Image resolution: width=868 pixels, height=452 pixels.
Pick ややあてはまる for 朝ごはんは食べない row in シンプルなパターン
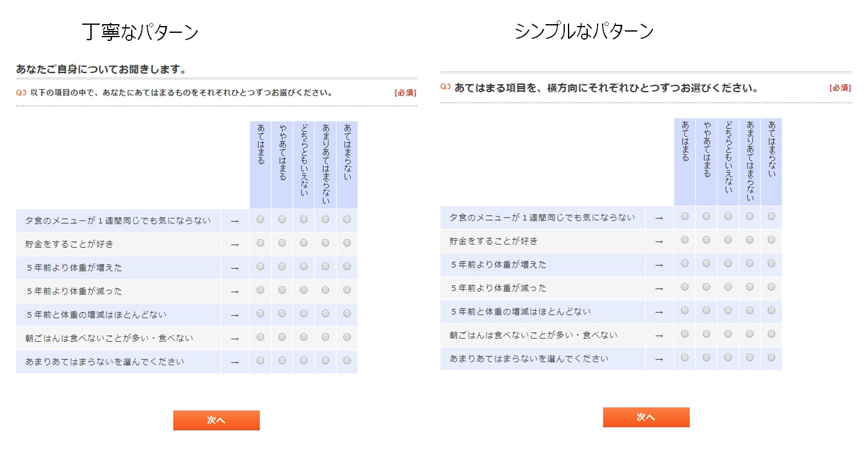tap(707, 334)
